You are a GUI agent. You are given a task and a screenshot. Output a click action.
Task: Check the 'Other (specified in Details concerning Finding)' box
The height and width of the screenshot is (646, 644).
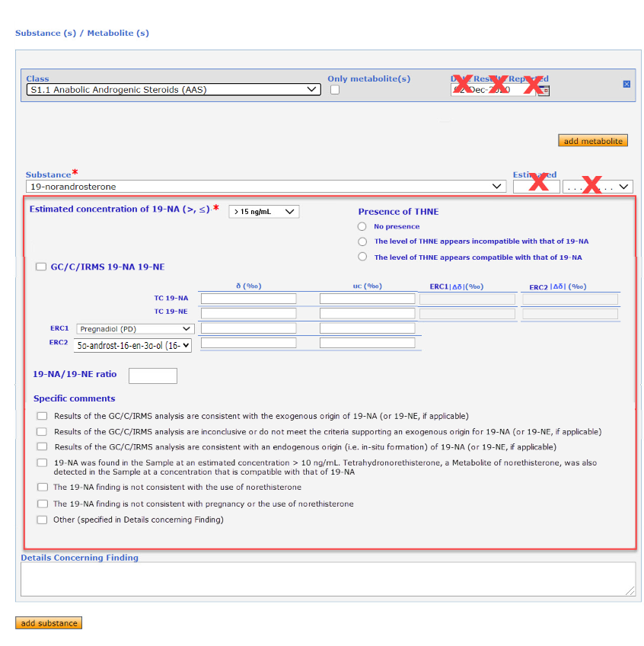(42, 520)
